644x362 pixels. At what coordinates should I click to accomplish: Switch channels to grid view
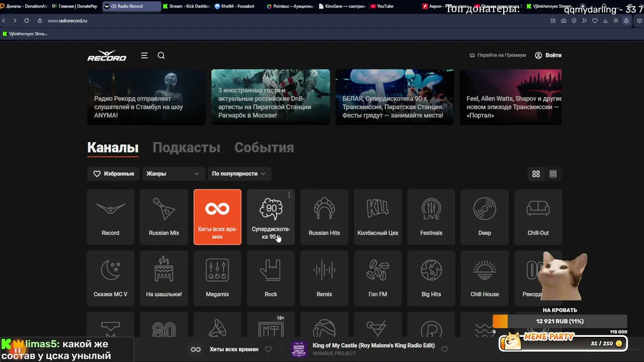tap(536, 173)
